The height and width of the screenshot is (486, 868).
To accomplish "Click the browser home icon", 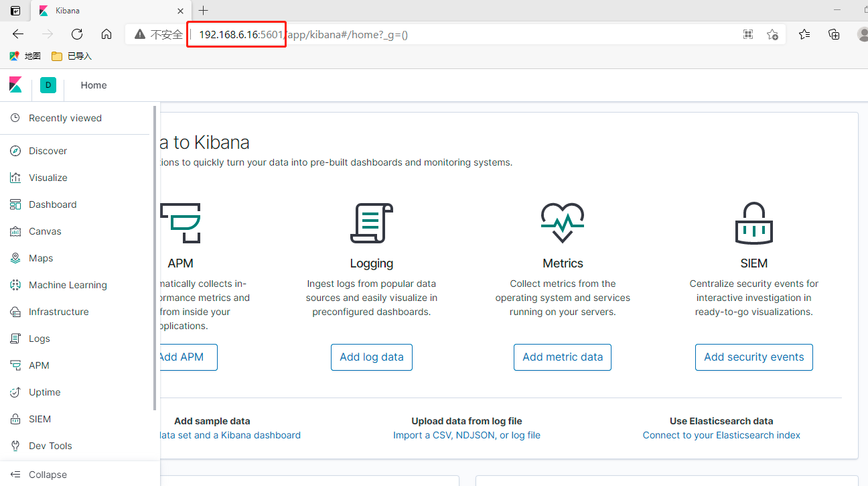I will 106,34.
